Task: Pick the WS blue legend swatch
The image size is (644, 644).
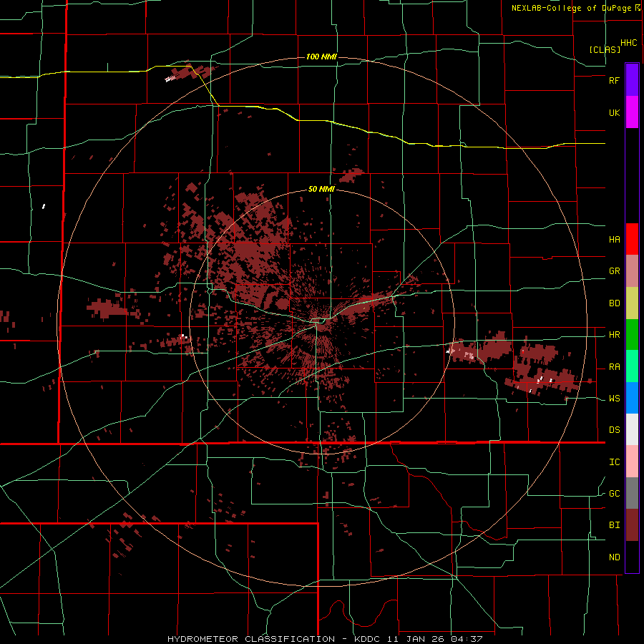Action: pos(632,398)
